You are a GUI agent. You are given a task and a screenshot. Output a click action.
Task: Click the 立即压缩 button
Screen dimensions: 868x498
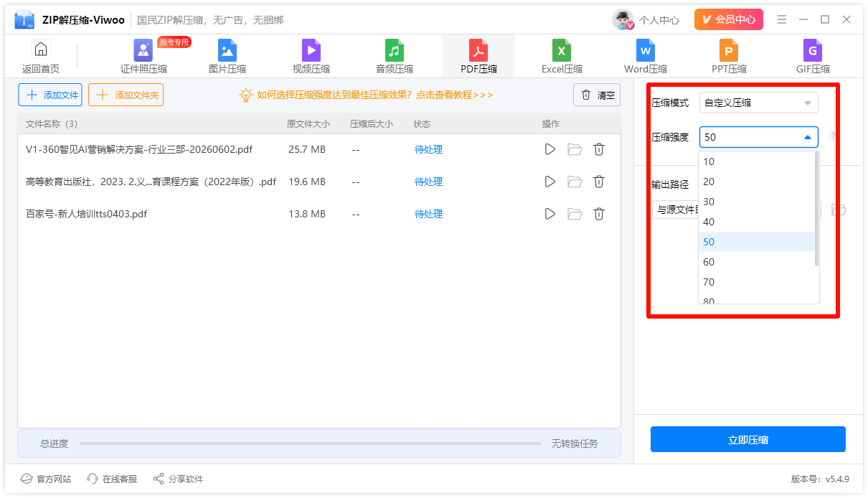click(x=748, y=440)
